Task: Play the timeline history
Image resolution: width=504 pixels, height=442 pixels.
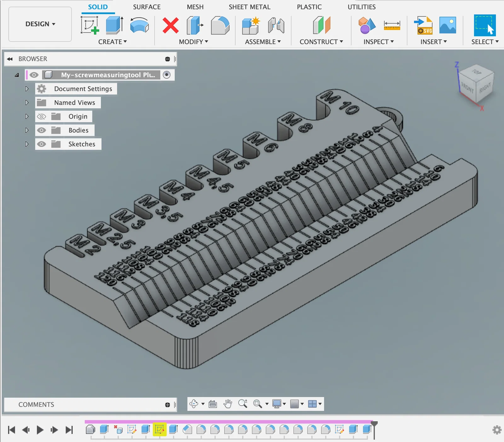Action: (40, 430)
